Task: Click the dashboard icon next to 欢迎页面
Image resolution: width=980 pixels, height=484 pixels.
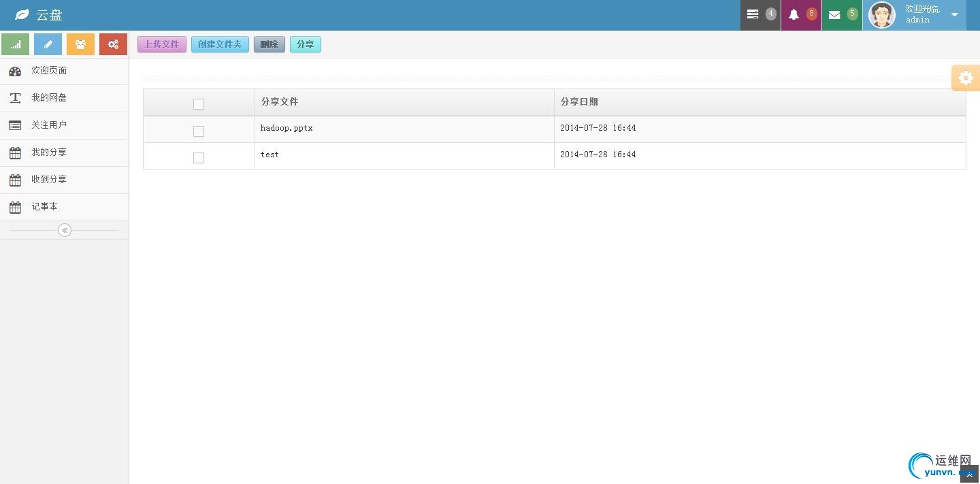Action: pyautogui.click(x=15, y=71)
